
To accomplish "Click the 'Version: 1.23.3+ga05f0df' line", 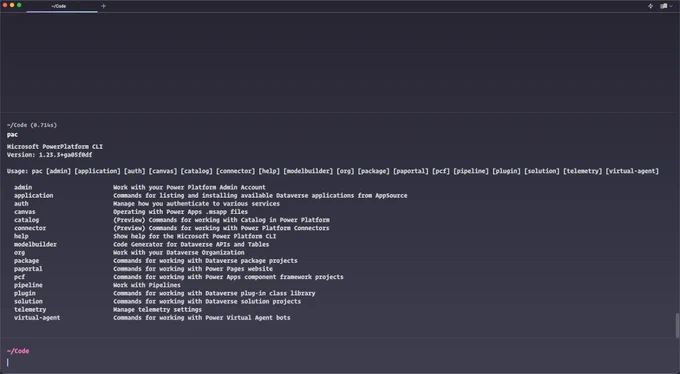I will [49, 154].
